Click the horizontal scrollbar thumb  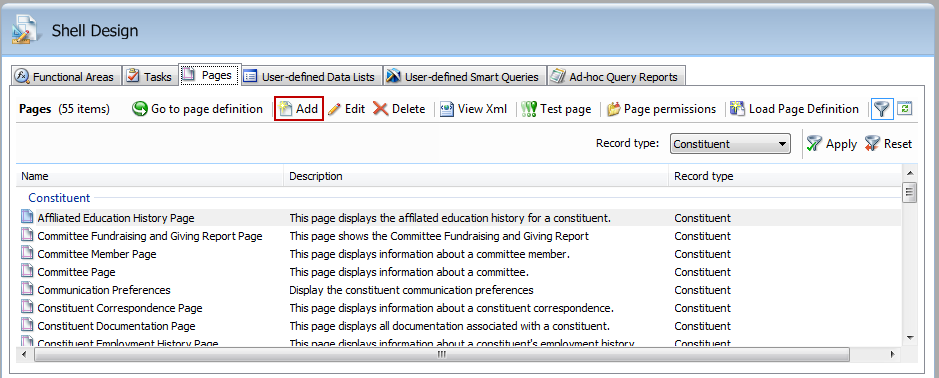pos(442,354)
